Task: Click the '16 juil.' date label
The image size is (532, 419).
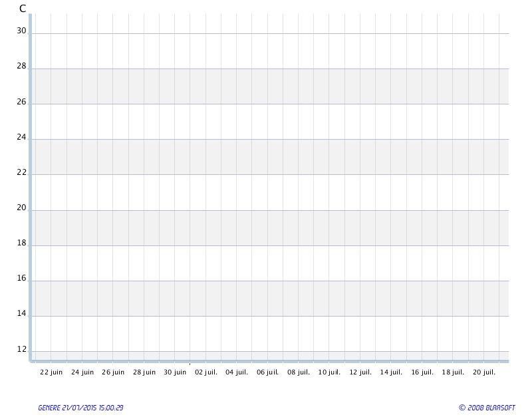Action: click(x=422, y=372)
